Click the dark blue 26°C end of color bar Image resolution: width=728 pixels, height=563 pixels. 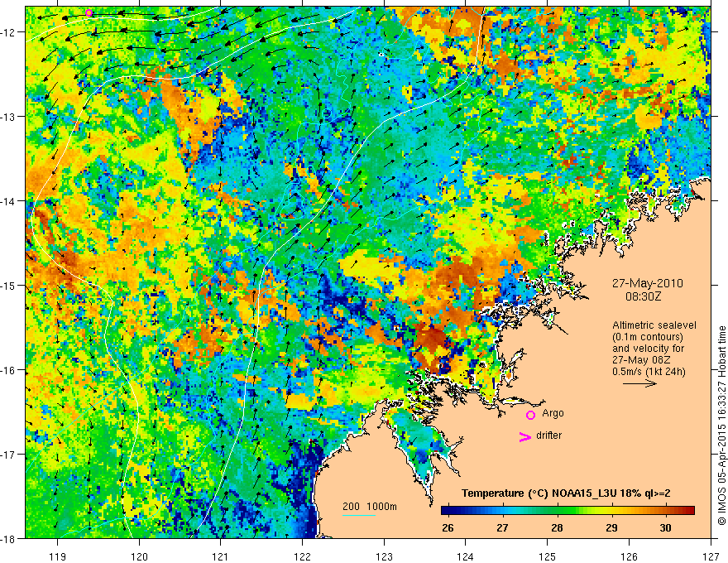pos(447,510)
